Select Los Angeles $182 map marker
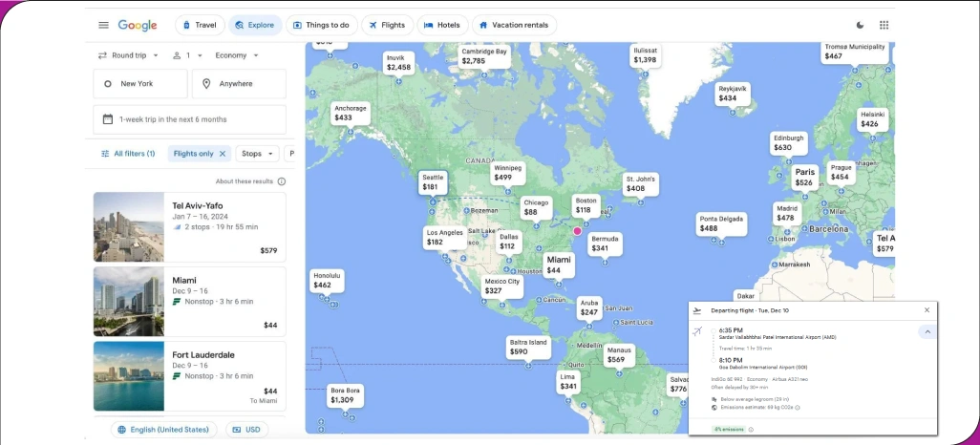980x445 pixels. [444, 238]
